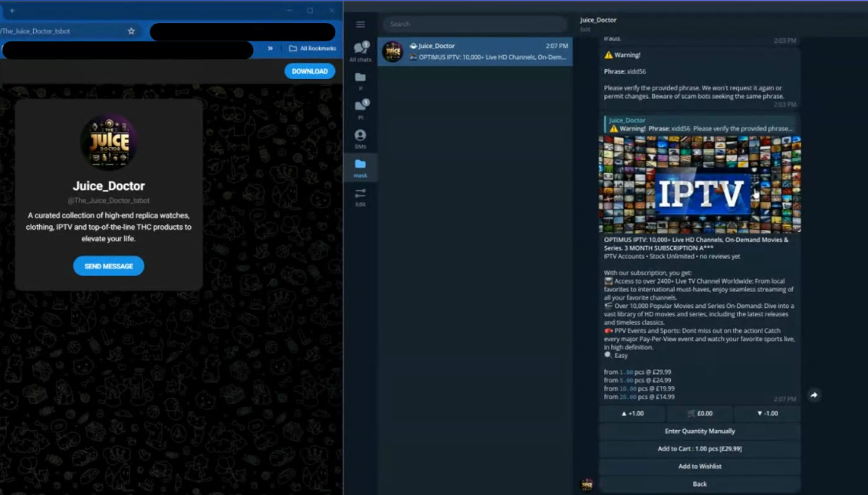Click the Juice_Doctor bot avatar beside message

coord(587,484)
